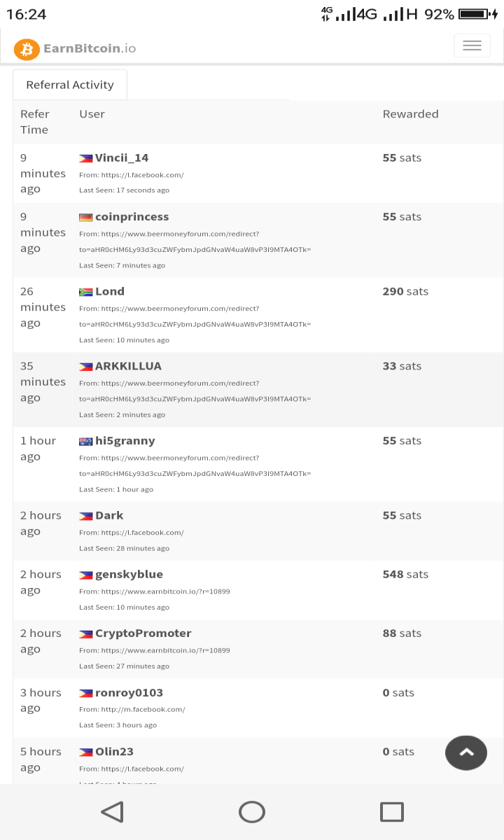The width and height of the screenshot is (504, 840).
Task: Tap the Android recent apps square icon
Action: point(392,812)
